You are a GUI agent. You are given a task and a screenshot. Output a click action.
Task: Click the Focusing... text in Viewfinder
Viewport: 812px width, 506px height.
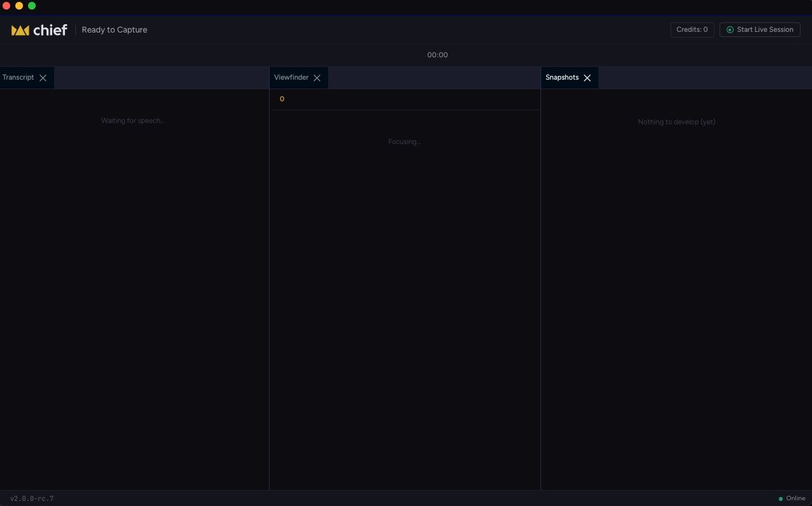point(405,141)
